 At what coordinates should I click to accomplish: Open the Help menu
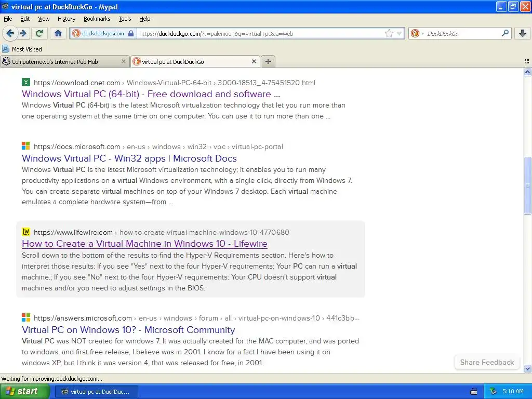[x=144, y=19]
